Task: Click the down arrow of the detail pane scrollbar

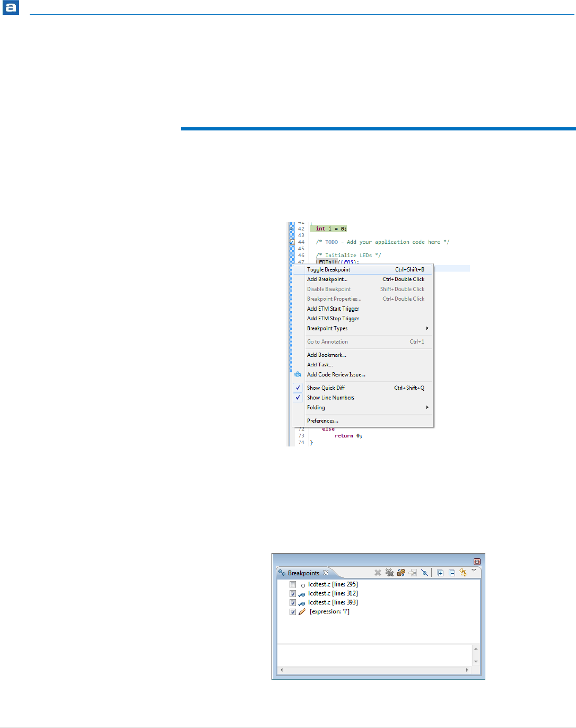Action: click(476, 662)
